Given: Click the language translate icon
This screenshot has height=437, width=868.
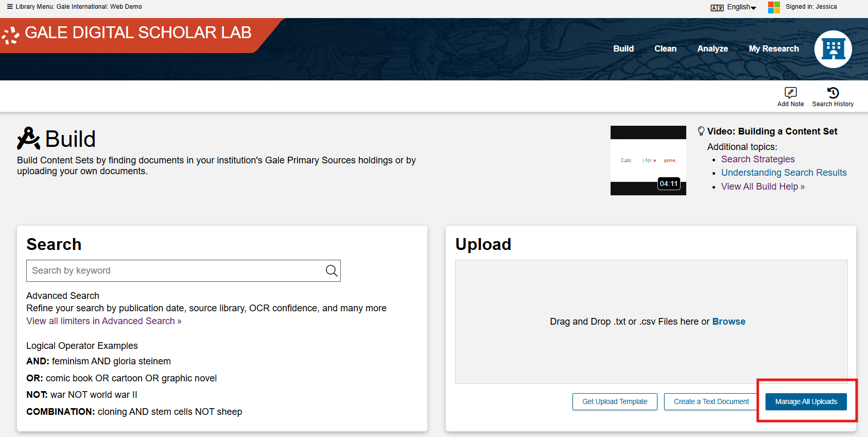Looking at the screenshot, I should (x=717, y=8).
